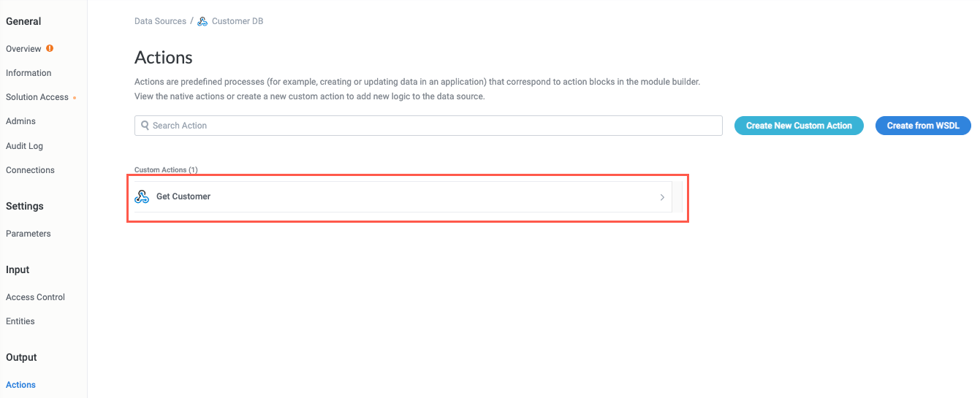Click the Overview orange warning icon
Viewport: 980px width, 398px height.
(50, 48)
